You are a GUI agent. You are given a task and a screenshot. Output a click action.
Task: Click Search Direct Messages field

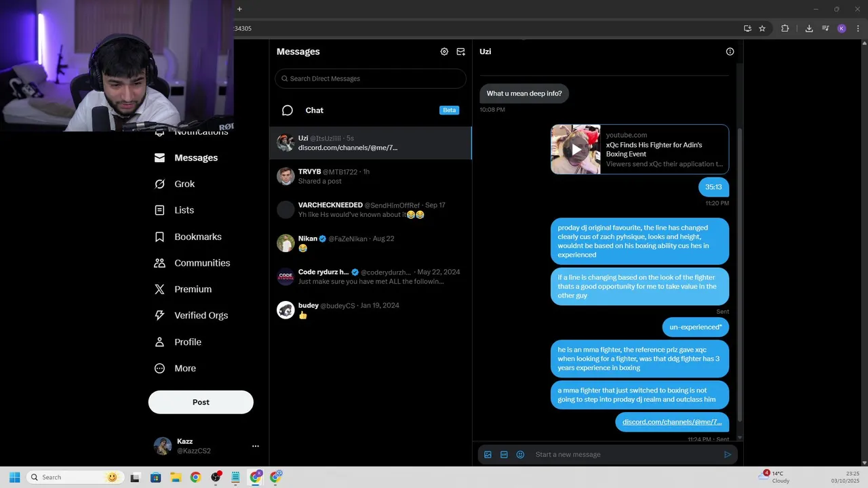click(x=370, y=79)
